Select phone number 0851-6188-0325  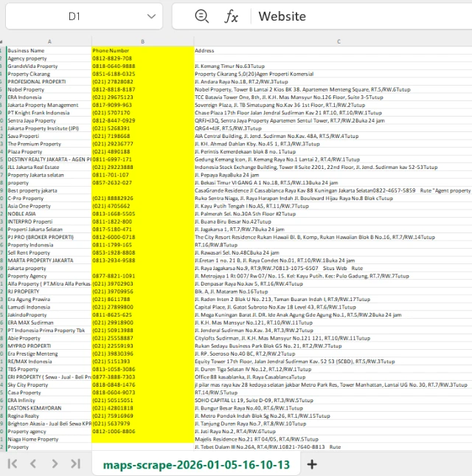(x=142, y=74)
